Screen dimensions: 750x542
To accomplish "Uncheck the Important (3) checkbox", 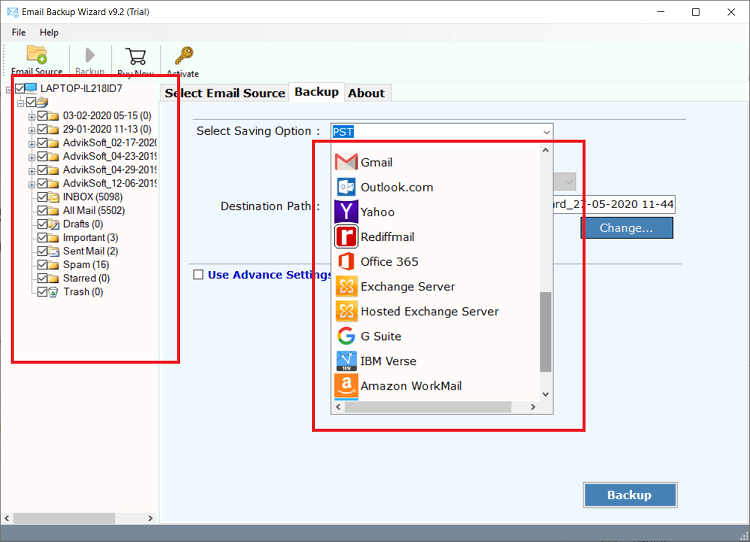I will [42, 238].
